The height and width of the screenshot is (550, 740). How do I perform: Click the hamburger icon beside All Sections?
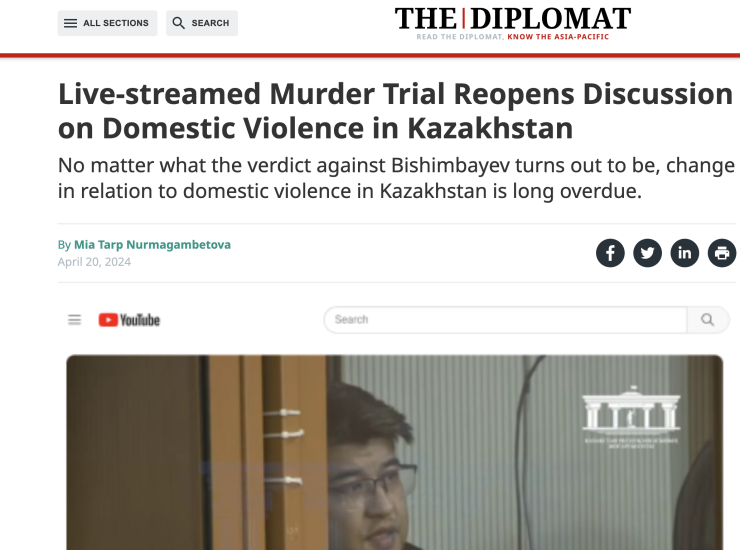pyautogui.click(x=70, y=23)
